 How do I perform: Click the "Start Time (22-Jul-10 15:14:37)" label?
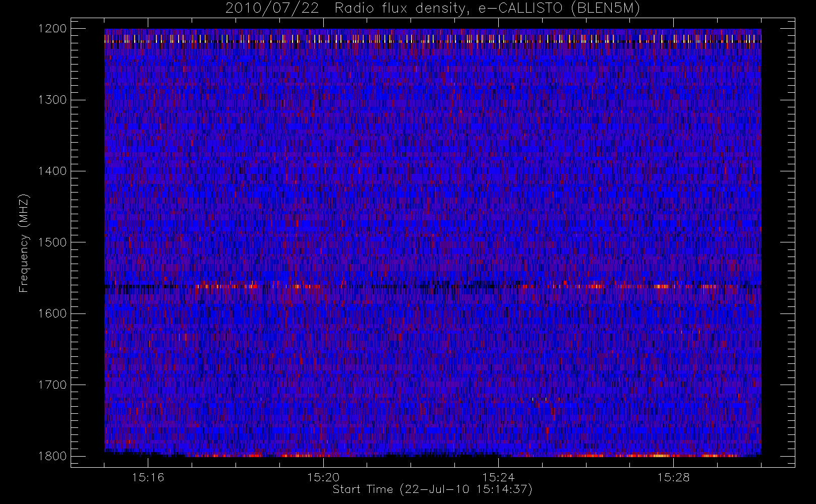432,489
